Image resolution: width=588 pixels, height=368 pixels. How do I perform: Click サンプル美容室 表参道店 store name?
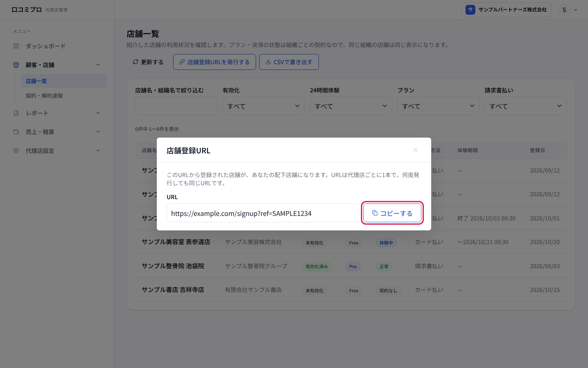176,242
